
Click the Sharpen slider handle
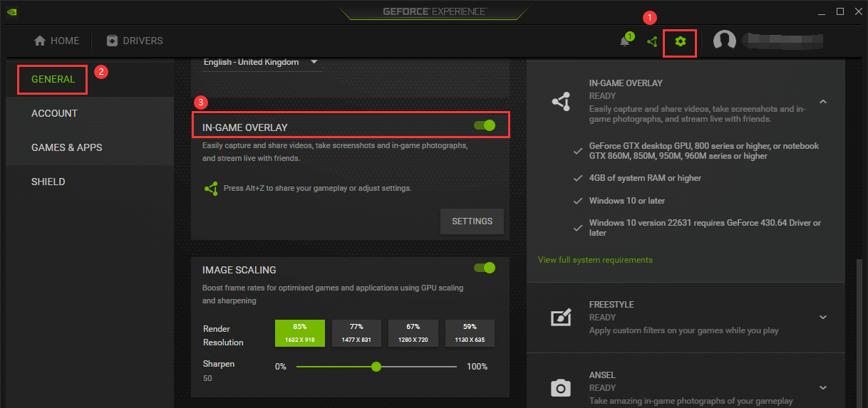point(376,367)
